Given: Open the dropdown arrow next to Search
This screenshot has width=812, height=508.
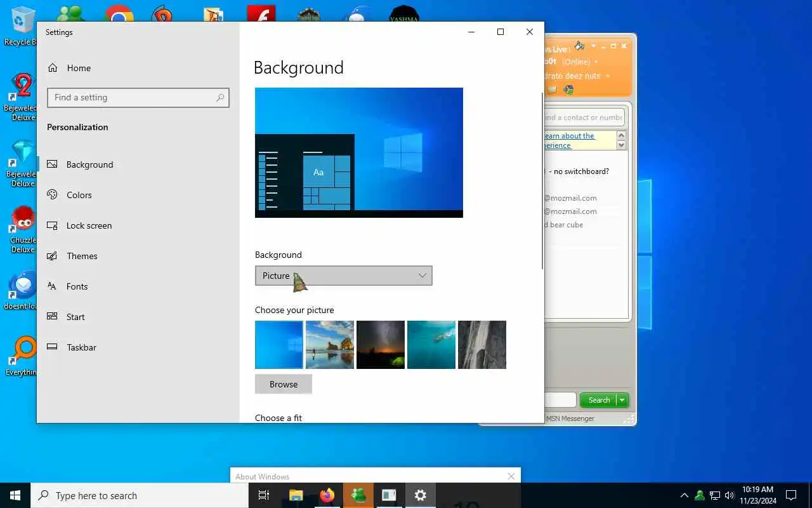Looking at the screenshot, I should (x=622, y=400).
